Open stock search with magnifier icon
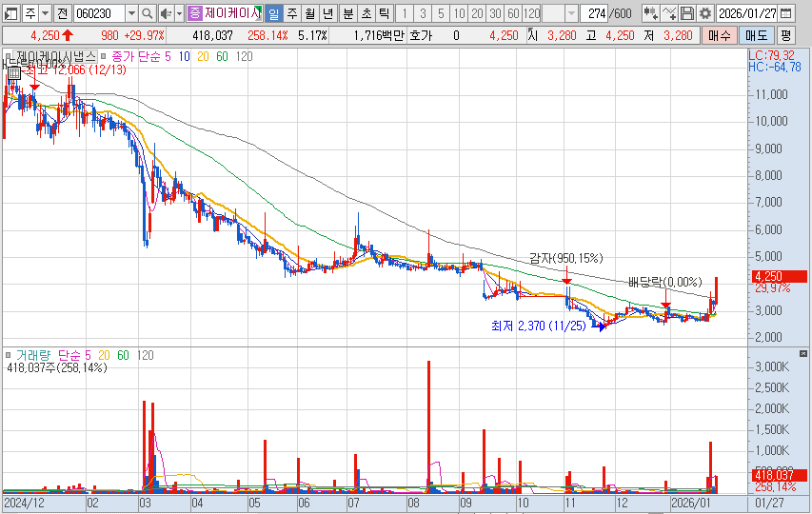812x514 pixels. (x=148, y=13)
